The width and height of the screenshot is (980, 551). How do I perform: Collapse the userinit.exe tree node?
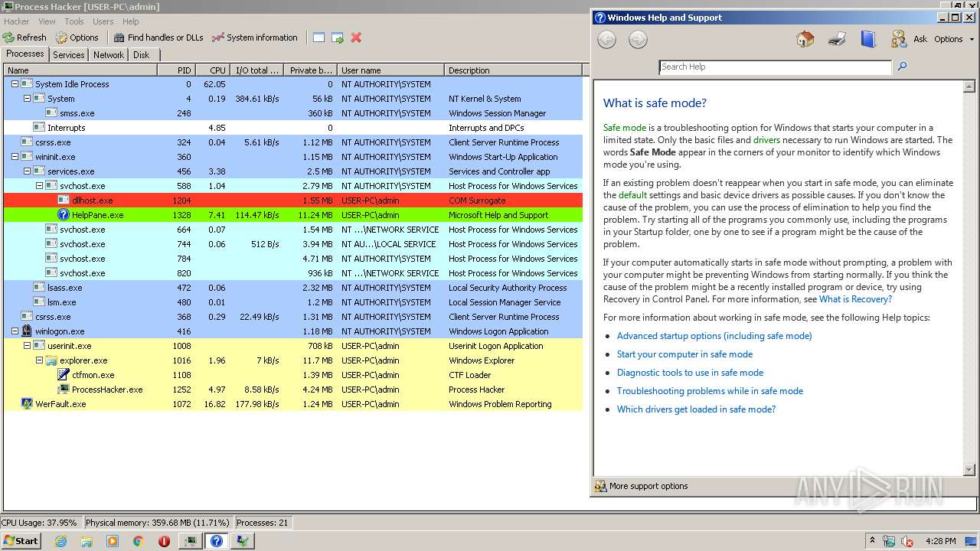(27, 346)
